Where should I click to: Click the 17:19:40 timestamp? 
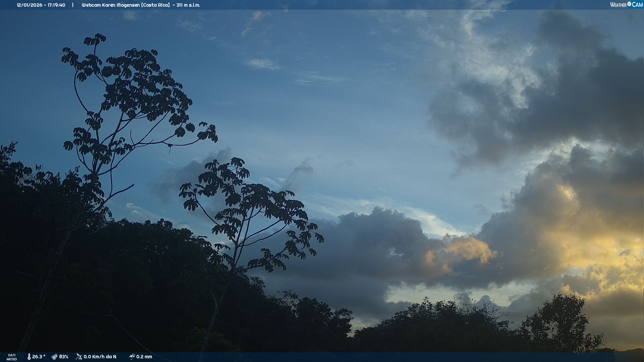click(x=56, y=5)
